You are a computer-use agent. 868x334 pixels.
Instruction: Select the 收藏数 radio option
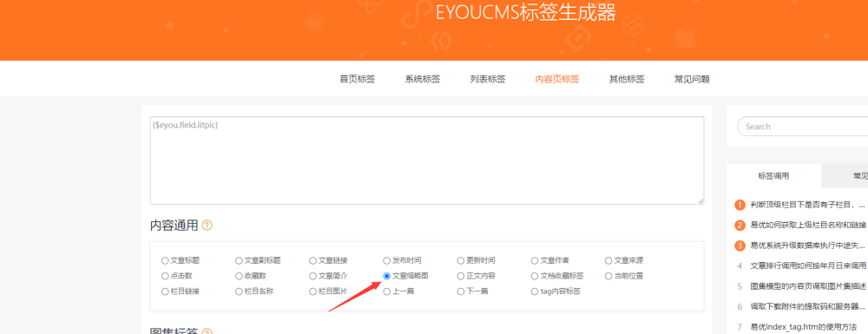point(239,276)
